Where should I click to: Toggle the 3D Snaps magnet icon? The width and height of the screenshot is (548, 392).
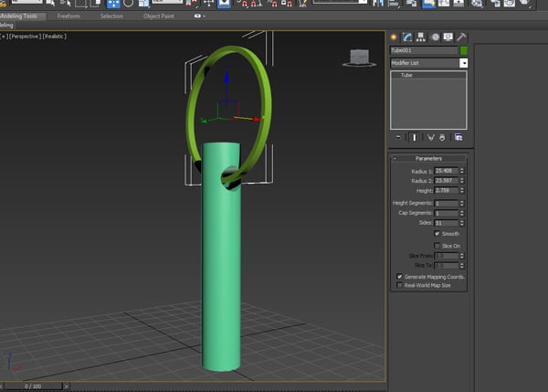[x=241, y=4]
